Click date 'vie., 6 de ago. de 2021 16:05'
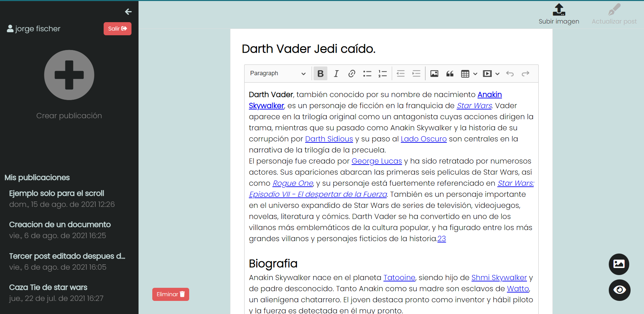 (x=58, y=267)
